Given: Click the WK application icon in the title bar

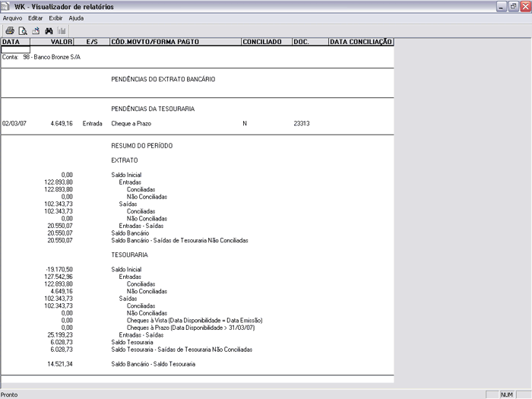Looking at the screenshot, I should 7,6.
